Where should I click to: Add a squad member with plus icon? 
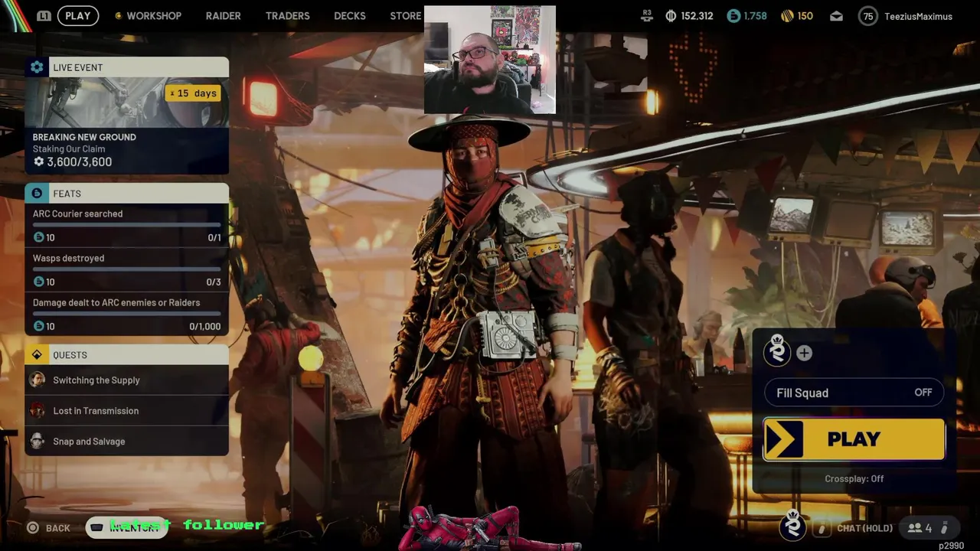tap(804, 353)
